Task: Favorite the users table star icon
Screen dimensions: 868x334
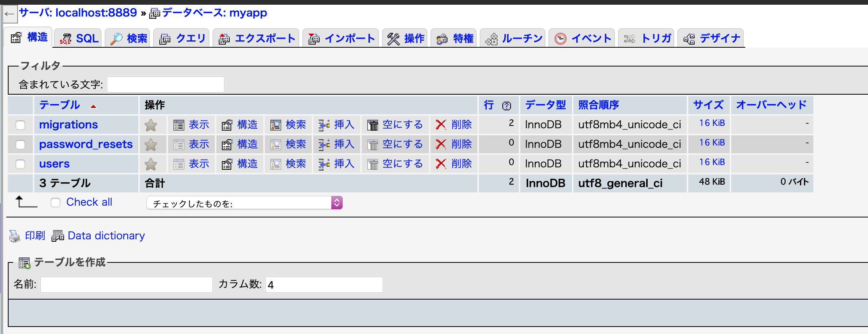Action: pyautogui.click(x=151, y=164)
